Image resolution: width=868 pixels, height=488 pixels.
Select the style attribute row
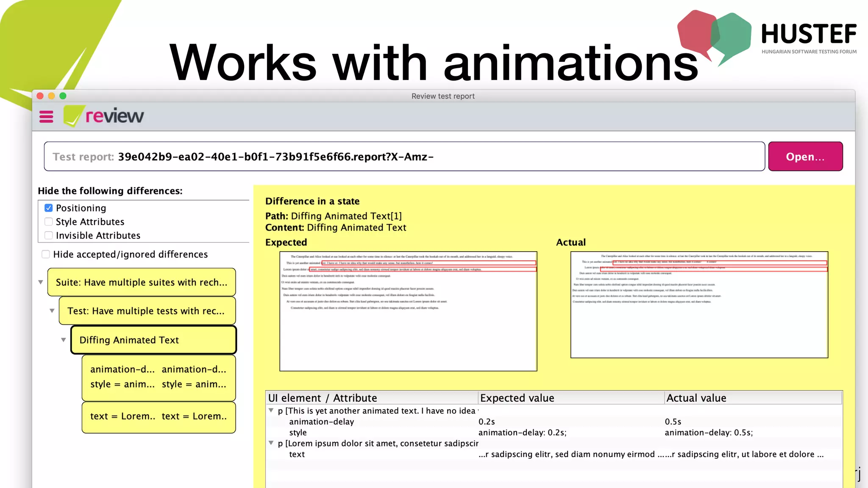tap(554, 433)
